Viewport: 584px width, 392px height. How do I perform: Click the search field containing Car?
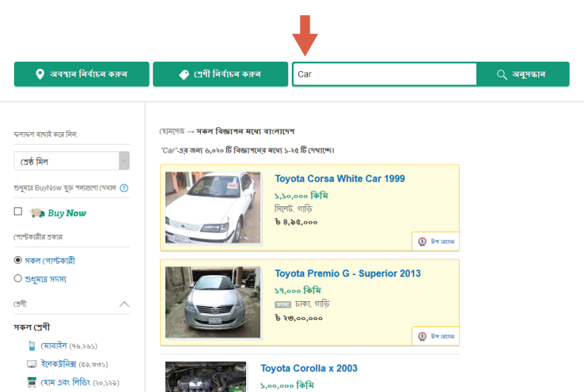tap(385, 74)
